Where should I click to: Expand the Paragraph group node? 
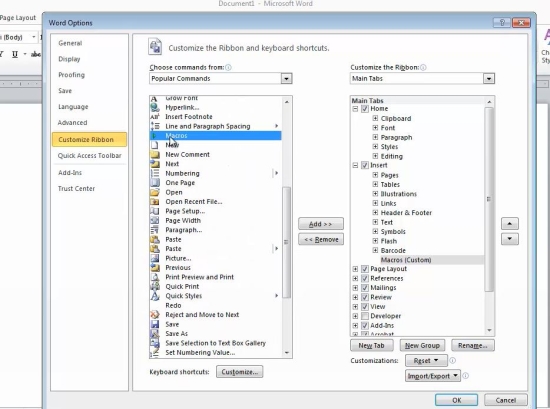point(375,137)
